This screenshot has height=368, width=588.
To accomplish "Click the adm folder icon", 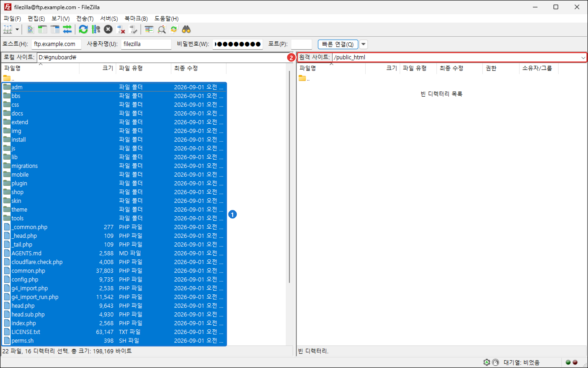I will 7,87.
